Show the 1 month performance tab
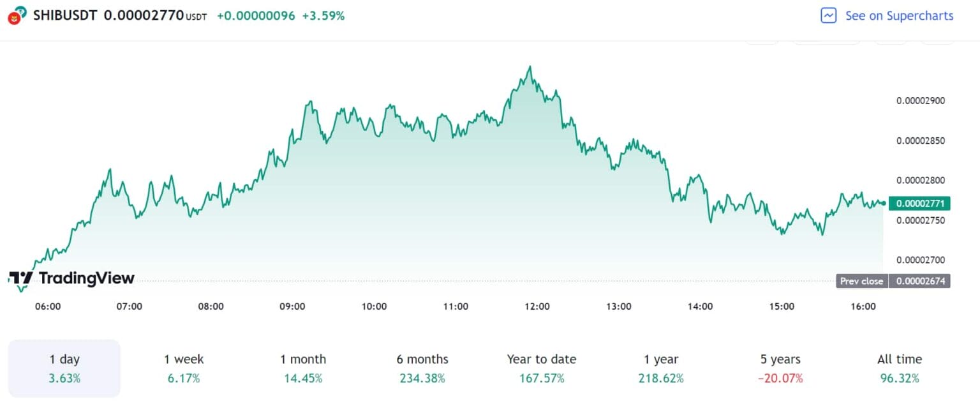This screenshot has width=980, height=401. click(303, 368)
